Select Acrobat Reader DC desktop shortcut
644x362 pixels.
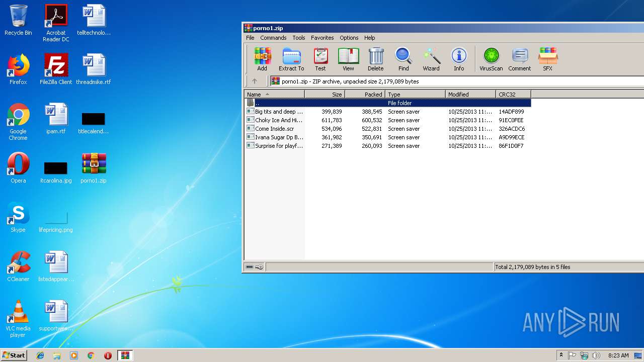click(56, 23)
